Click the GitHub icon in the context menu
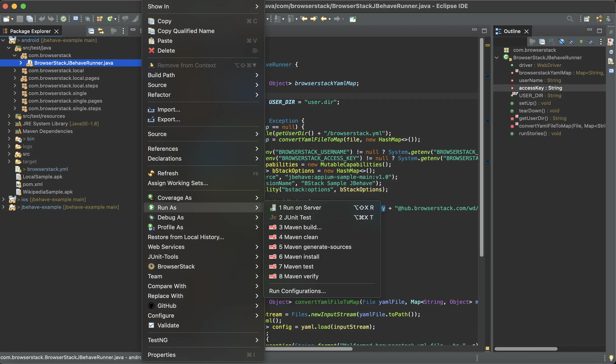The width and height of the screenshot is (616, 364). [x=151, y=306]
